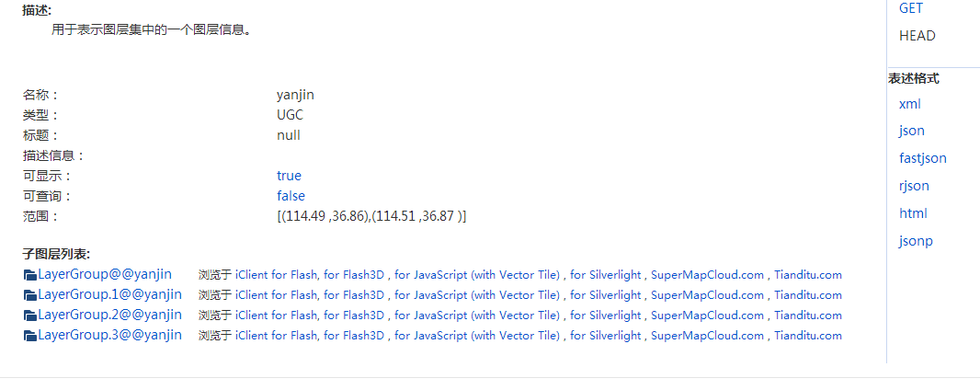Toggle the true value for 可显示

tap(289, 176)
